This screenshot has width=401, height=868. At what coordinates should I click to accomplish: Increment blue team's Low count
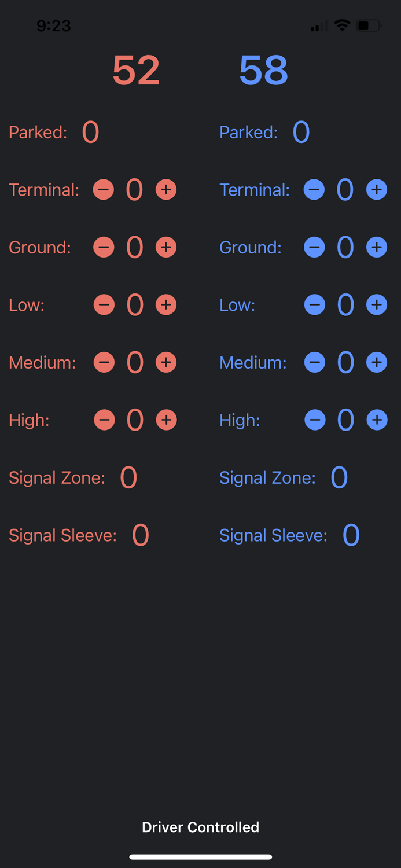pos(377,304)
